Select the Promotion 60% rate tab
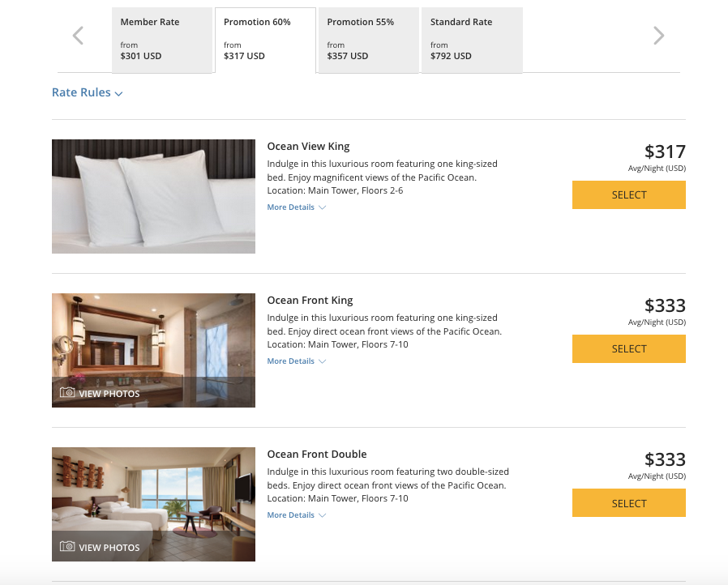Image resolution: width=728 pixels, height=585 pixels. point(264,40)
